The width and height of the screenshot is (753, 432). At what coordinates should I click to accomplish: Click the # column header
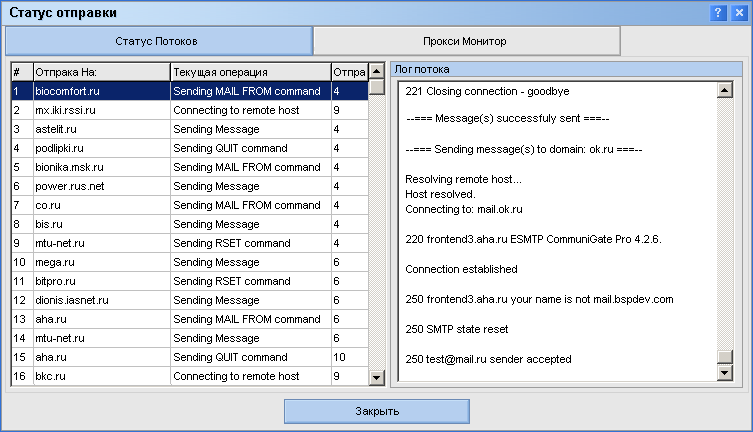pyautogui.click(x=20, y=72)
